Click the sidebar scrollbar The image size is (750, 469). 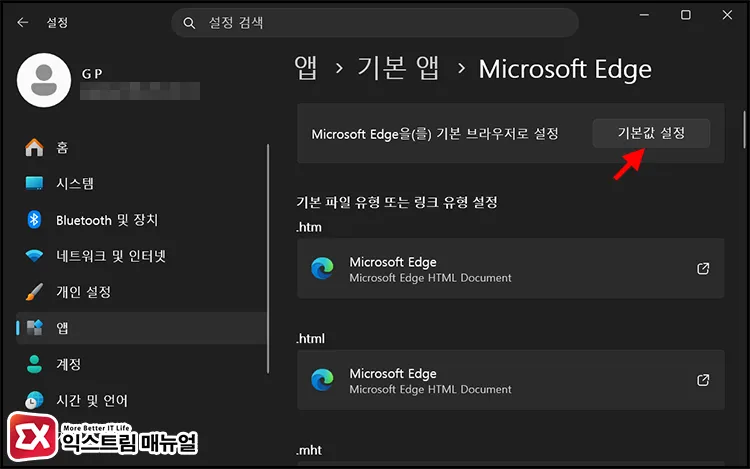(x=268, y=259)
